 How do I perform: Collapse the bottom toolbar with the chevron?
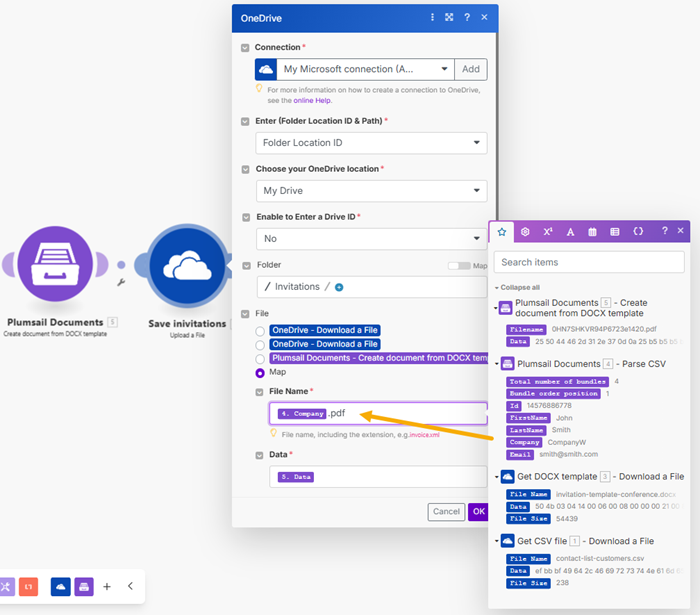pos(130,586)
